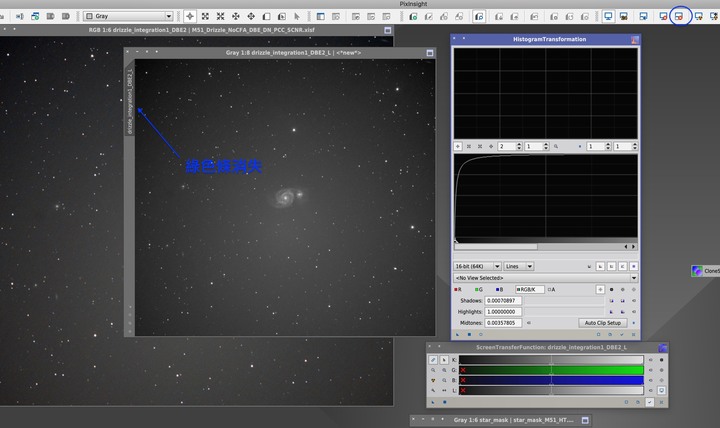Click the circled STF auto-stretch toolbar icon
Screen dimensions: 720x428
[x=679, y=16]
